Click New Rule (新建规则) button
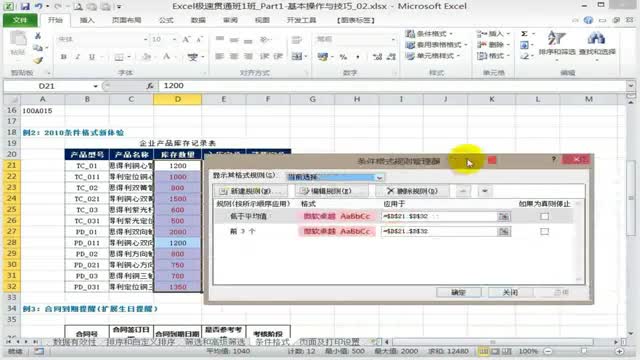640x360 pixels. [250, 191]
